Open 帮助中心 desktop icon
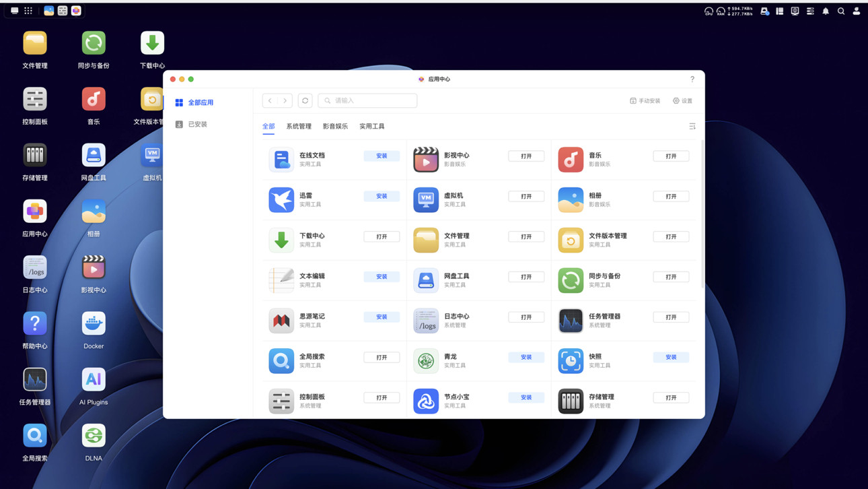This screenshot has width=868, height=489. tap(35, 323)
